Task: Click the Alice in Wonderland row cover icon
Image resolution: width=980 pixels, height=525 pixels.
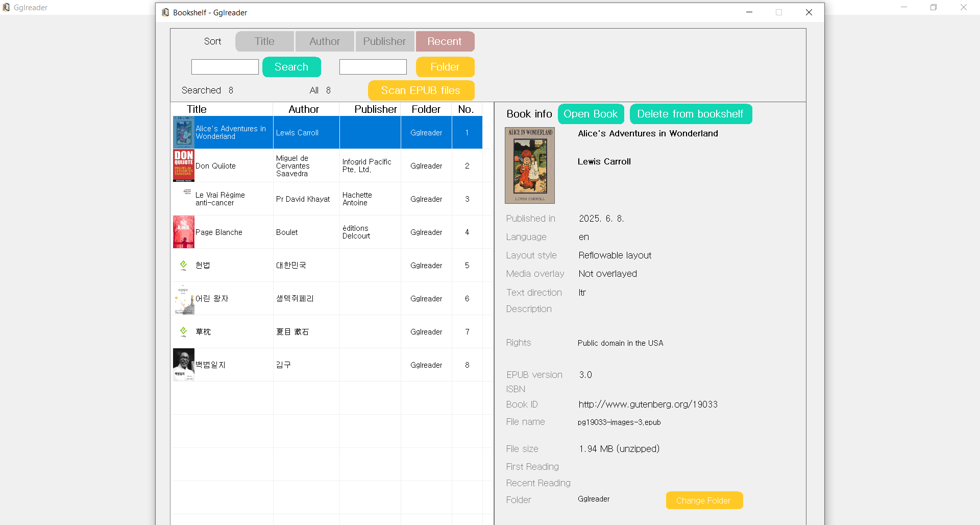Action: pos(183,132)
